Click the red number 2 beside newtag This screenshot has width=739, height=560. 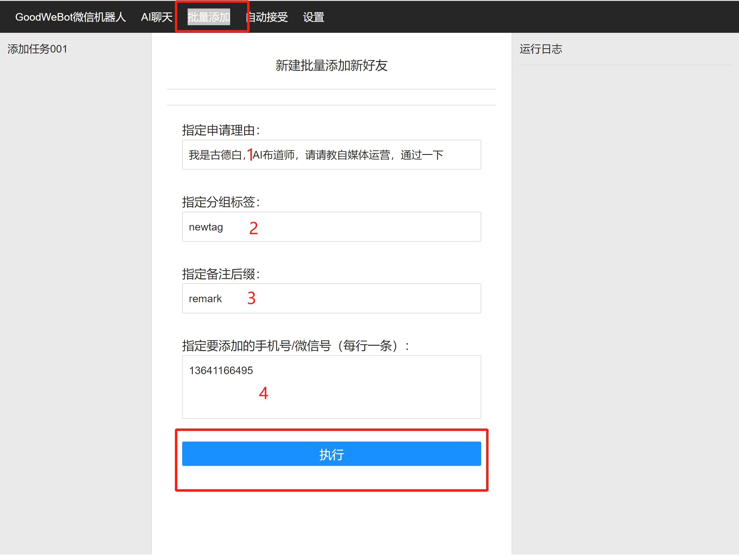point(253,228)
